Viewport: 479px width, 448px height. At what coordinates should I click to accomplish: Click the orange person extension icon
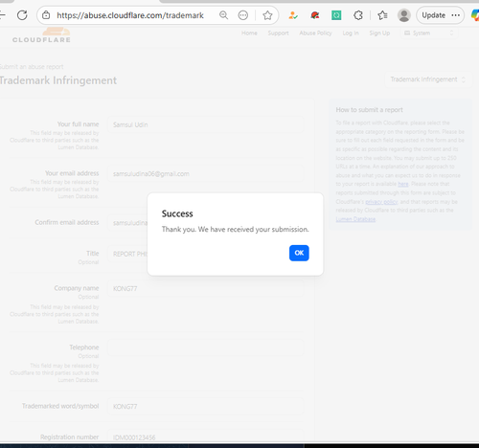click(x=293, y=15)
